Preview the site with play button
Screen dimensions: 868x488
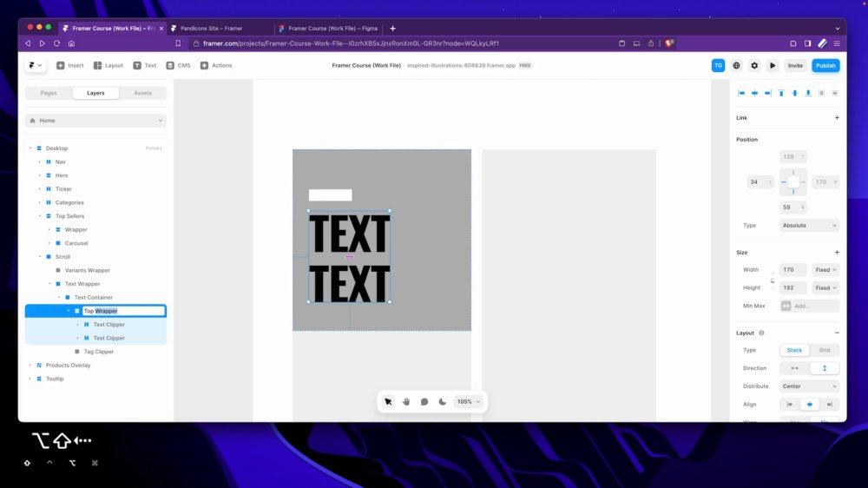773,65
